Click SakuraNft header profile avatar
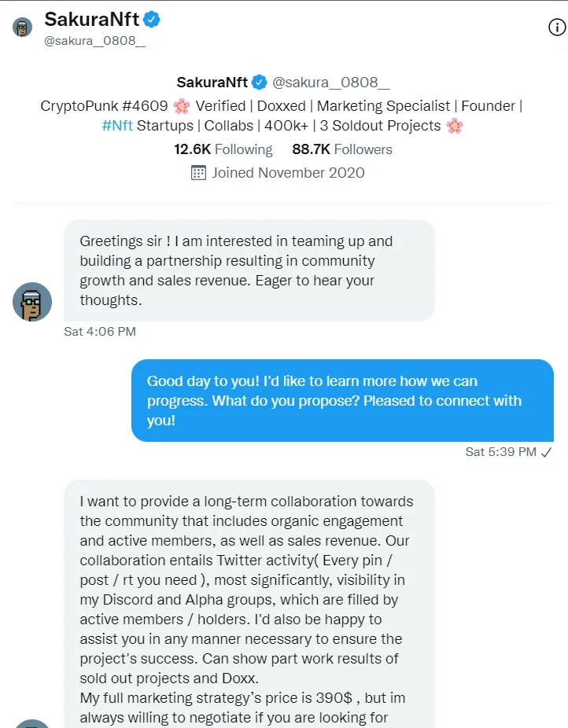568x728 pixels. point(22,27)
